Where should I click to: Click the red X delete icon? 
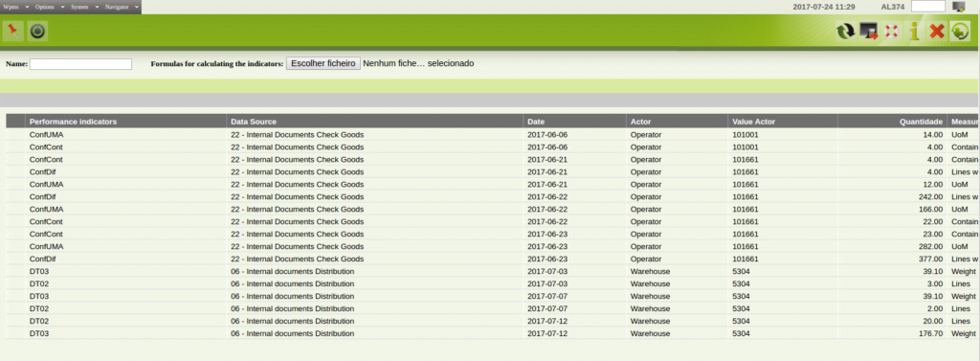click(936, 32)
